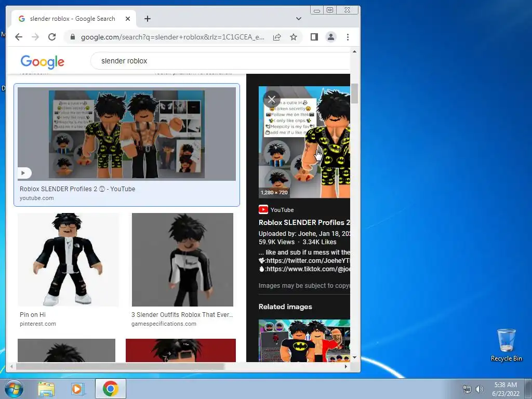This screenshot has height=399, width=532.
Task: Go back to the previous page
Action: (19, 37)
